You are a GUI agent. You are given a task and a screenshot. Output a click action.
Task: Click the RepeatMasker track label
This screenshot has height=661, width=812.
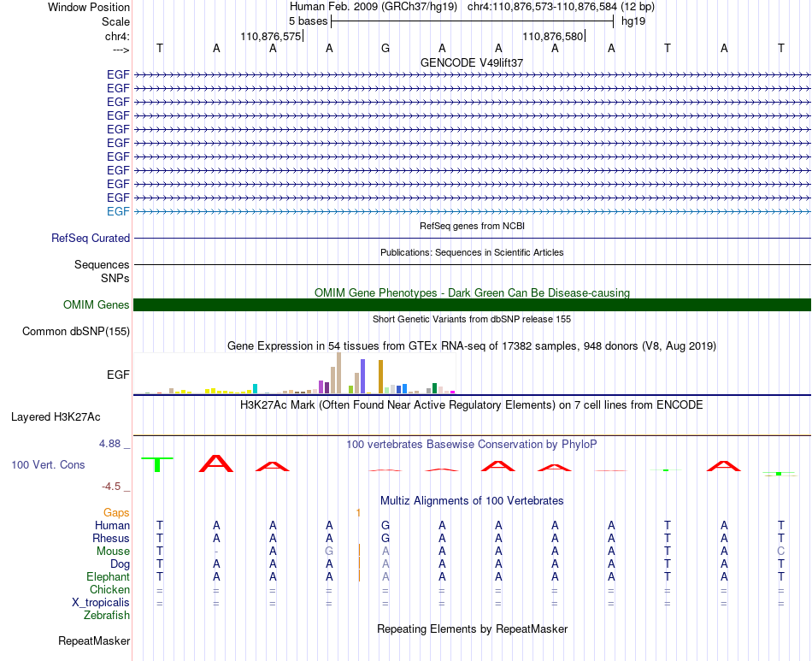(x=94, y=640)
